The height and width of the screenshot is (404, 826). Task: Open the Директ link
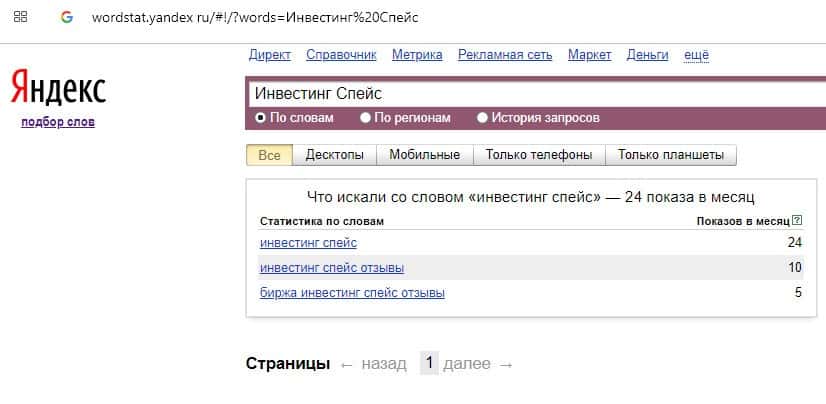pyautogui.click(x=270, y=55)
